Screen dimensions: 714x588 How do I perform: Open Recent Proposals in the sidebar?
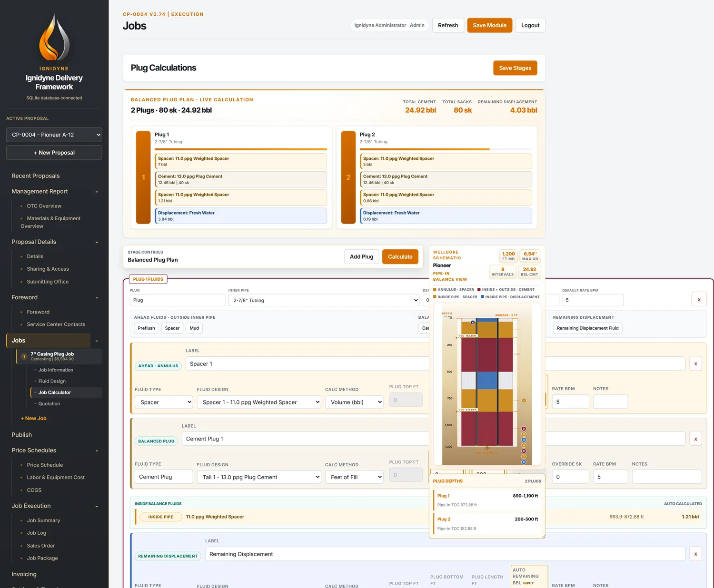(x=36, y=176)
